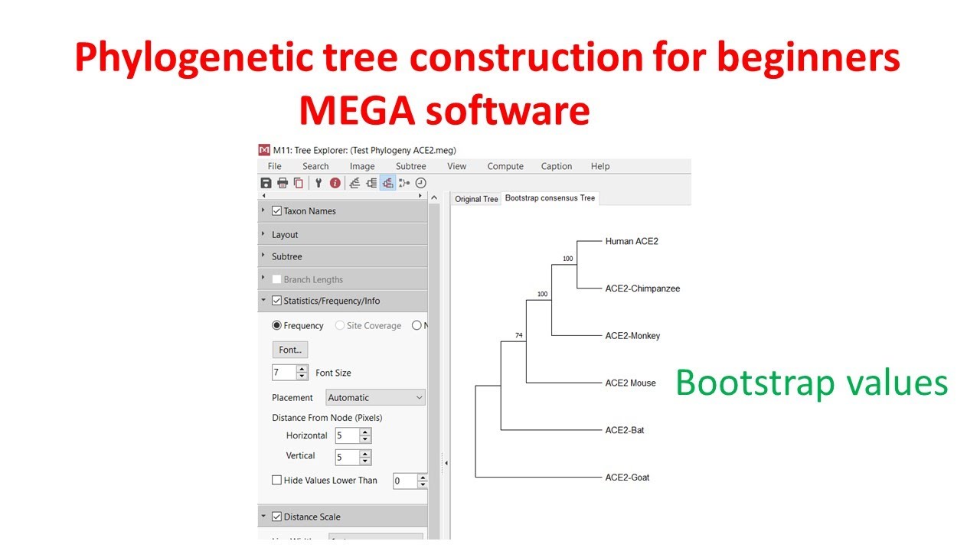Open the Help menu
The image size is (980, 551).
pyautogui.click(x=600, y=166)
